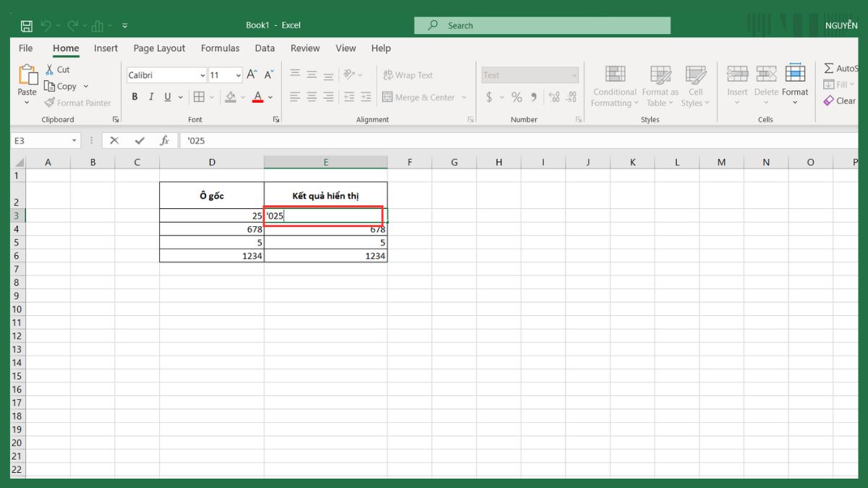Click the Save icon in title bar
Screen dimensions: 868x488
click(27, 25)
